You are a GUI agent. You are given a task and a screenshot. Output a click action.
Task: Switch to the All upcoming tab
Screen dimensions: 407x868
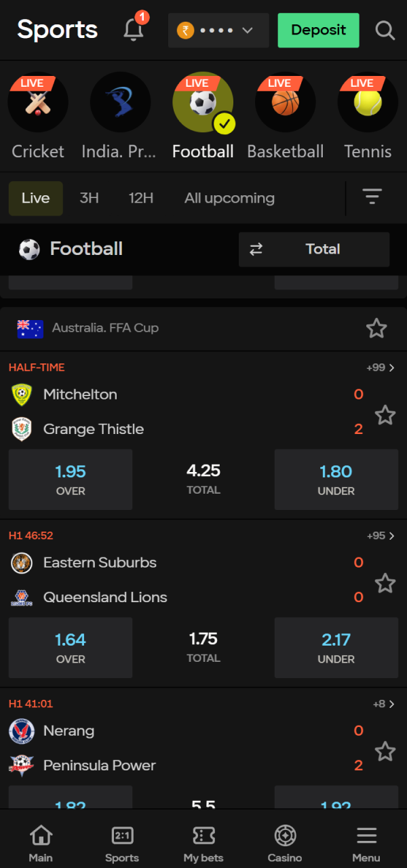[229, 197]
